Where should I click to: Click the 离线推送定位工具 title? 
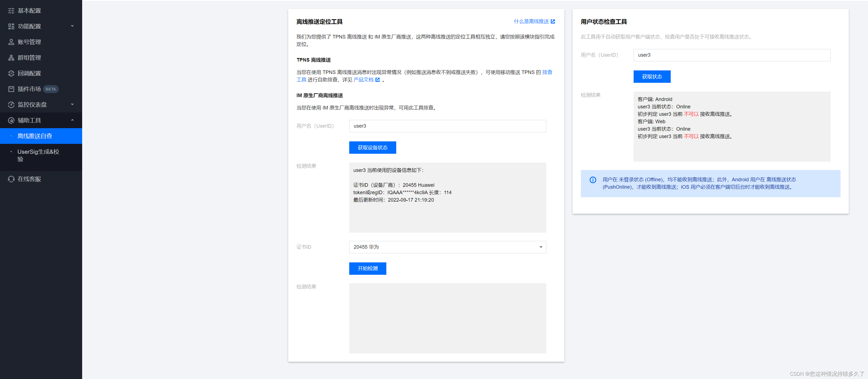tap(319, 22)
